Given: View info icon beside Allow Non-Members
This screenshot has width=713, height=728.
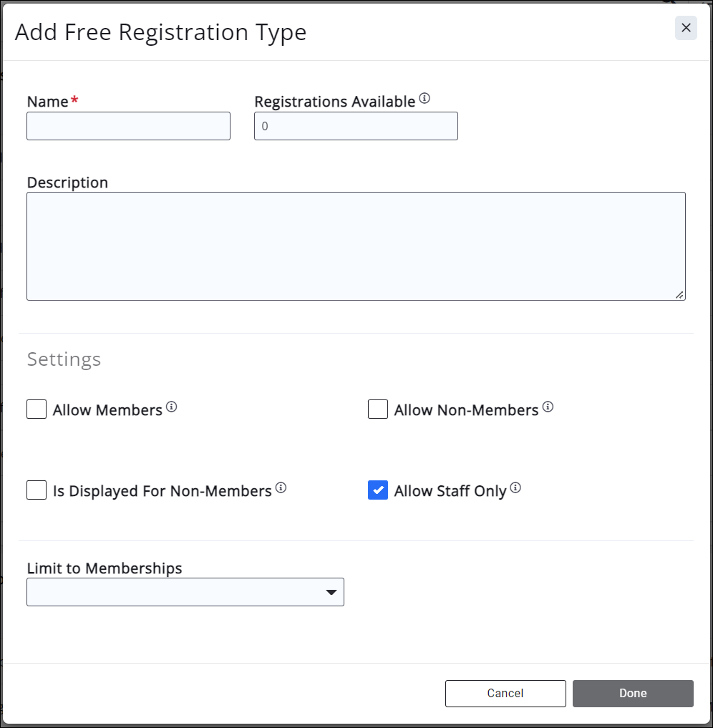Looking at the screenshot, I should click(548, 405).
